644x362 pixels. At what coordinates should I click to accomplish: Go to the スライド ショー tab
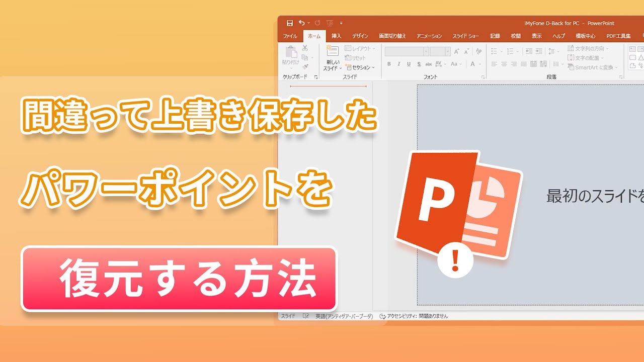(x=466, y=36)
